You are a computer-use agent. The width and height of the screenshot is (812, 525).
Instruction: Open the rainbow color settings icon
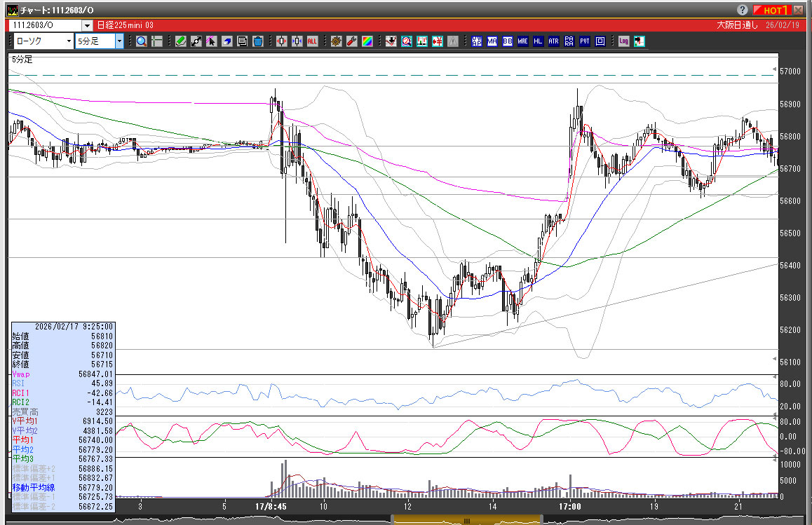(367, 41)
